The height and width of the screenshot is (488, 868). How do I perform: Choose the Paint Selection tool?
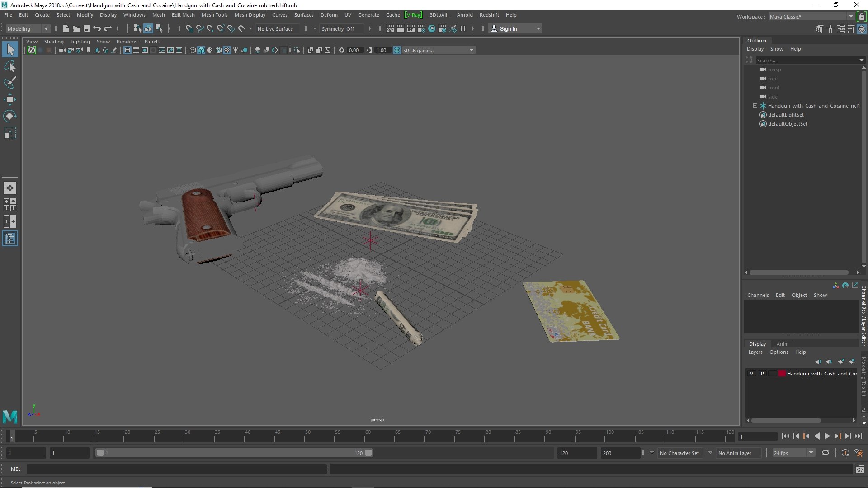[10, 83]
